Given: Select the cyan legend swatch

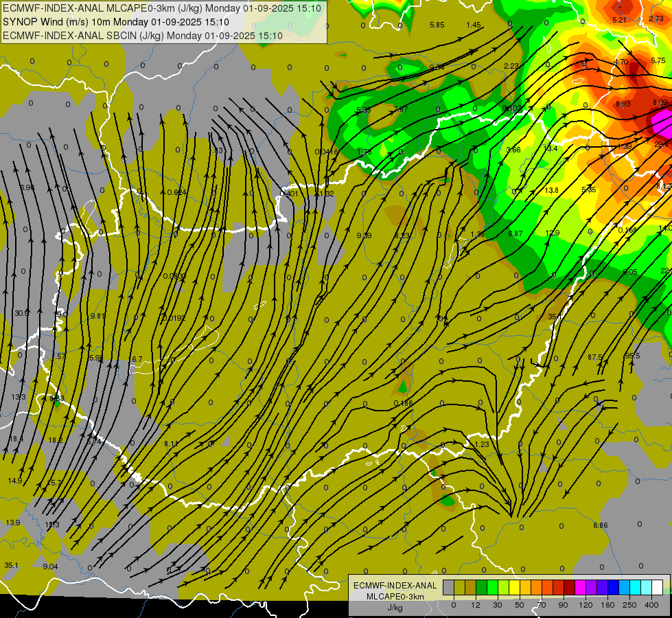Looking at the screenshot, I should click(635, 587).
